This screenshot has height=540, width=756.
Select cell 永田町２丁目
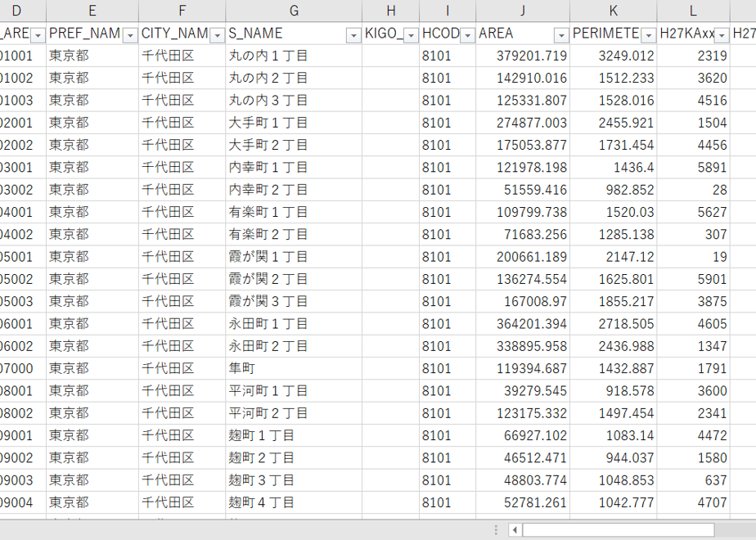294,346
